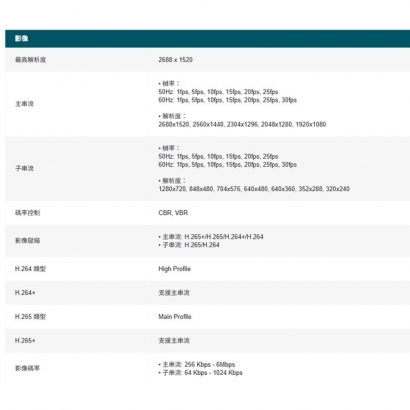This screenshot has height=410, width=410.
Task: Click the CBR, VBR value
Action: (x=173, y=213)
